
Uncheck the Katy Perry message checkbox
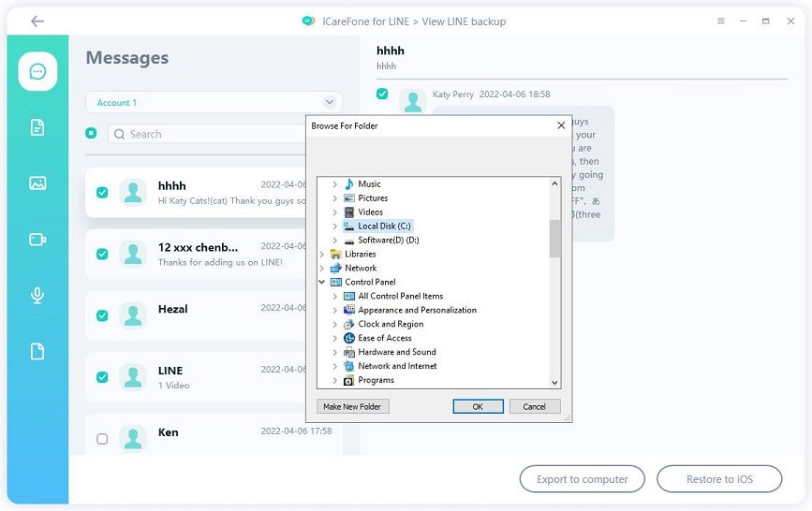pos(382,94)
